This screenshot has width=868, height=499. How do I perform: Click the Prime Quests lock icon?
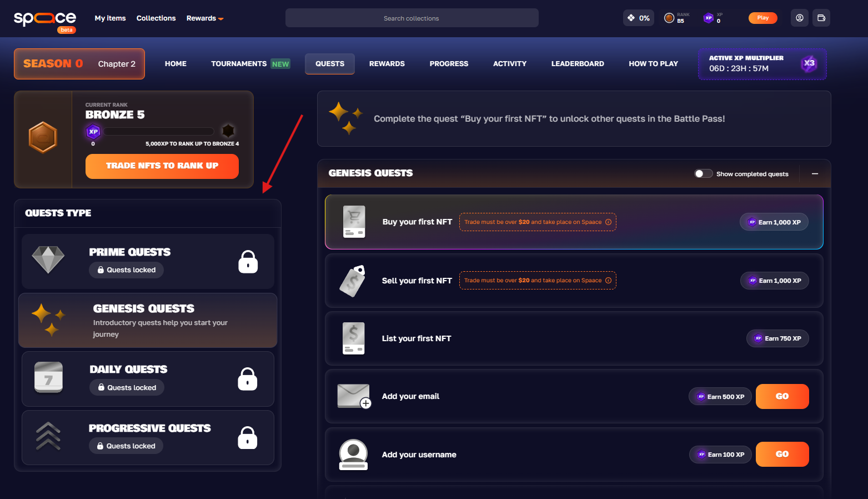coord(248,262)
